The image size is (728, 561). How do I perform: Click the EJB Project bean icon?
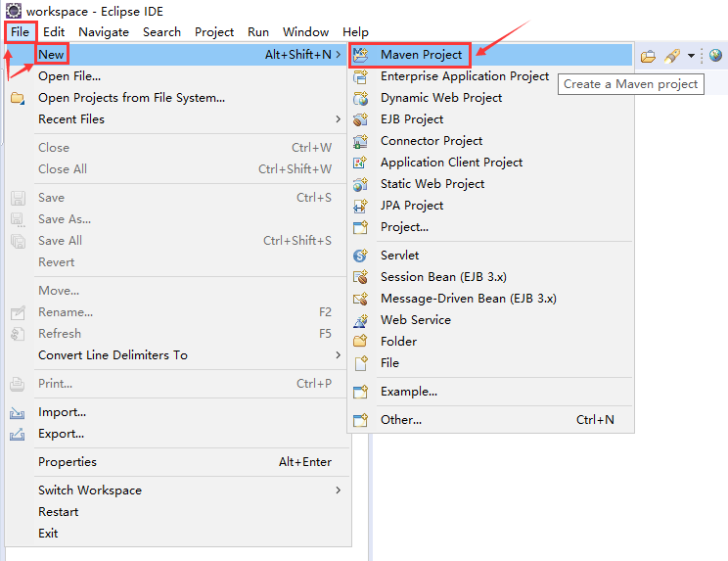pos(360,119)
